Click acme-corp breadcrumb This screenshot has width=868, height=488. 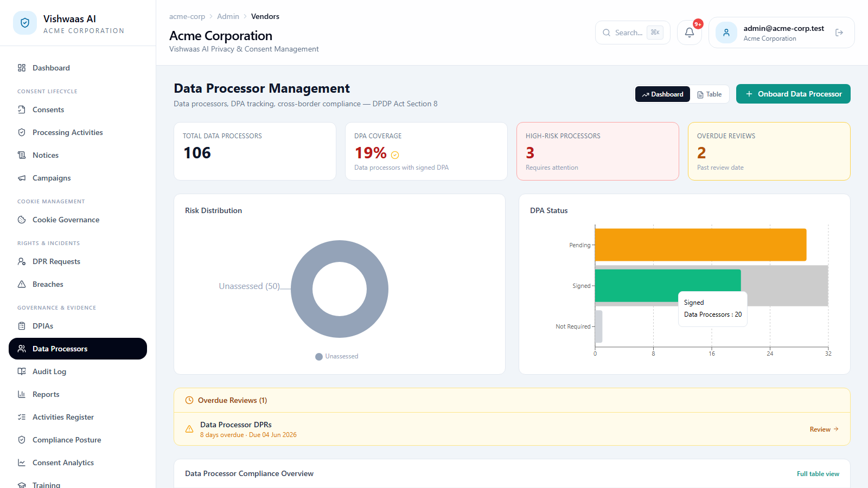tap(187, 17)
